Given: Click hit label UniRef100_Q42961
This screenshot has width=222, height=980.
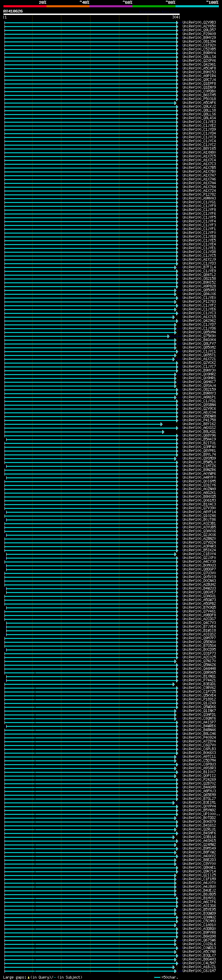Looking at the screenshot, I should tap(199, 64).
